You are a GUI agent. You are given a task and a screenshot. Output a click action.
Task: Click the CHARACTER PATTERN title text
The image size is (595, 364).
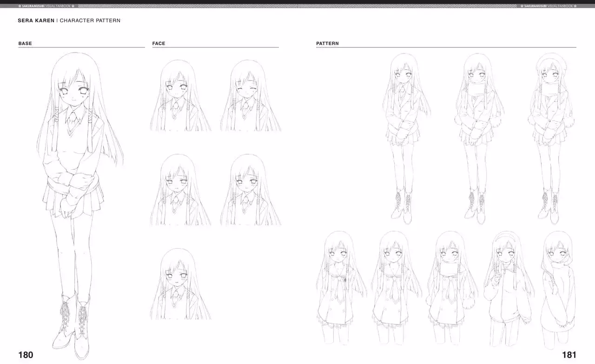pos(90,21)
